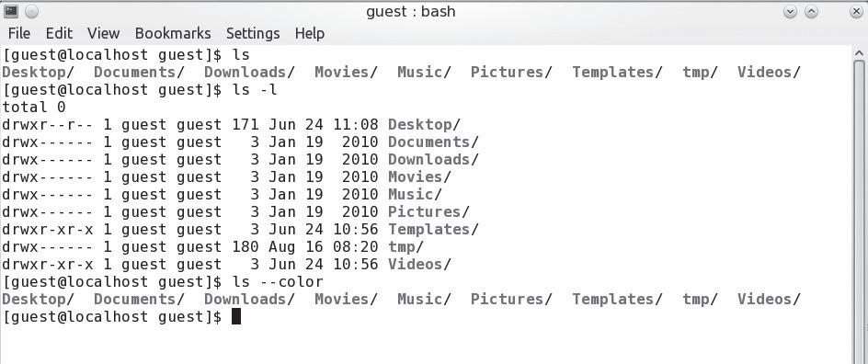This screenshot has height=364, width=868.
Task: Click the "total 0" output line
Action: click(34, 107)
